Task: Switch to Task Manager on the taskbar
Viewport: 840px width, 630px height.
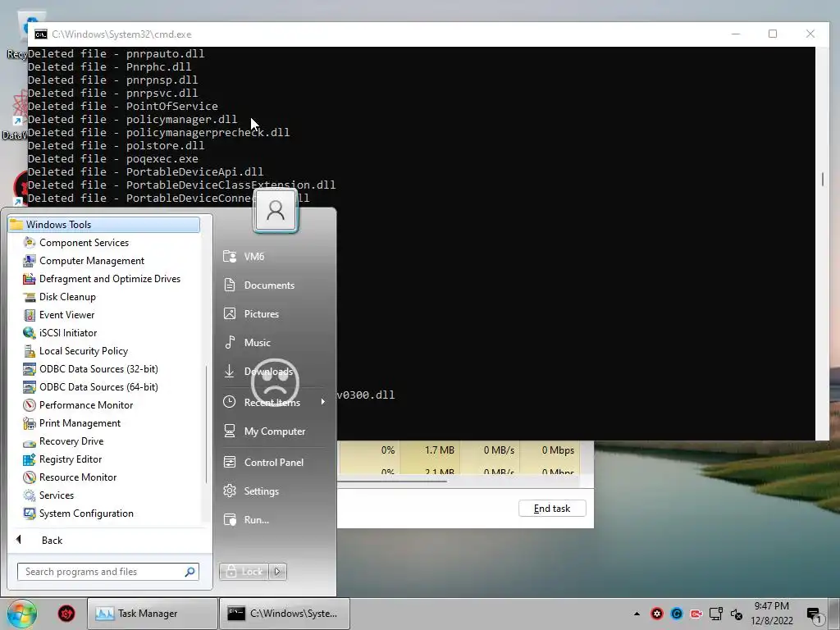Action: [x=152, y=614]
